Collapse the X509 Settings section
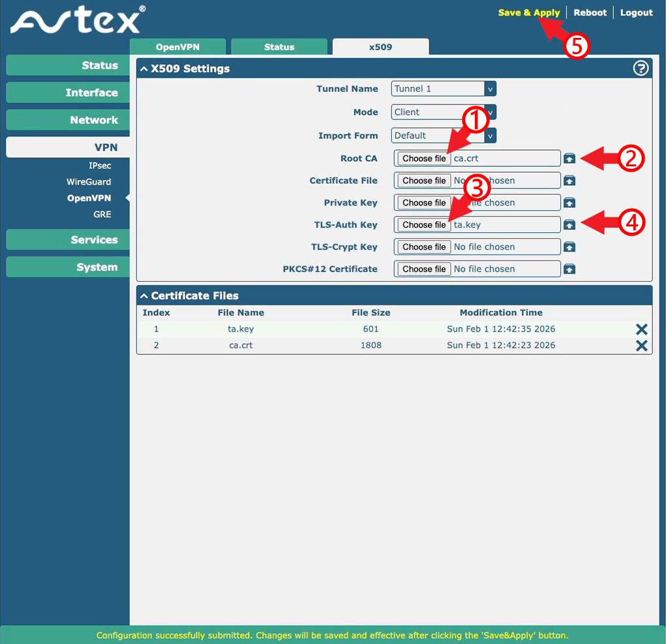 [144, 69]
